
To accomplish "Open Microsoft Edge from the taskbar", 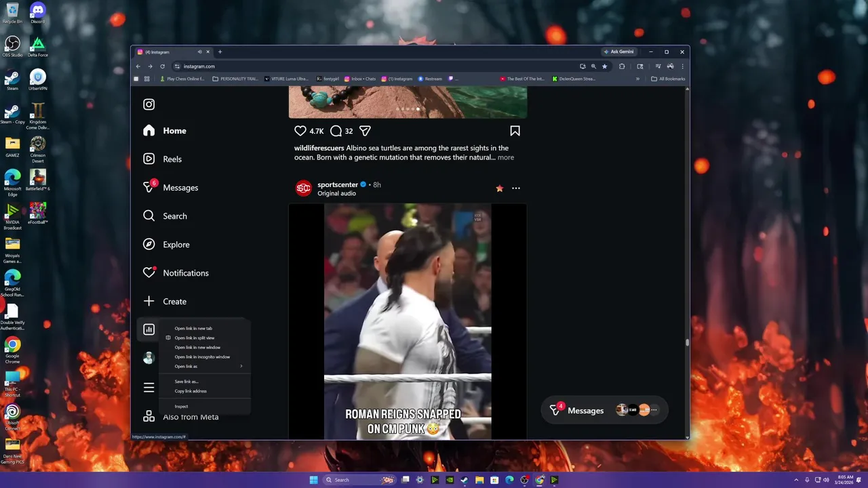I will [x=509, y=480].
